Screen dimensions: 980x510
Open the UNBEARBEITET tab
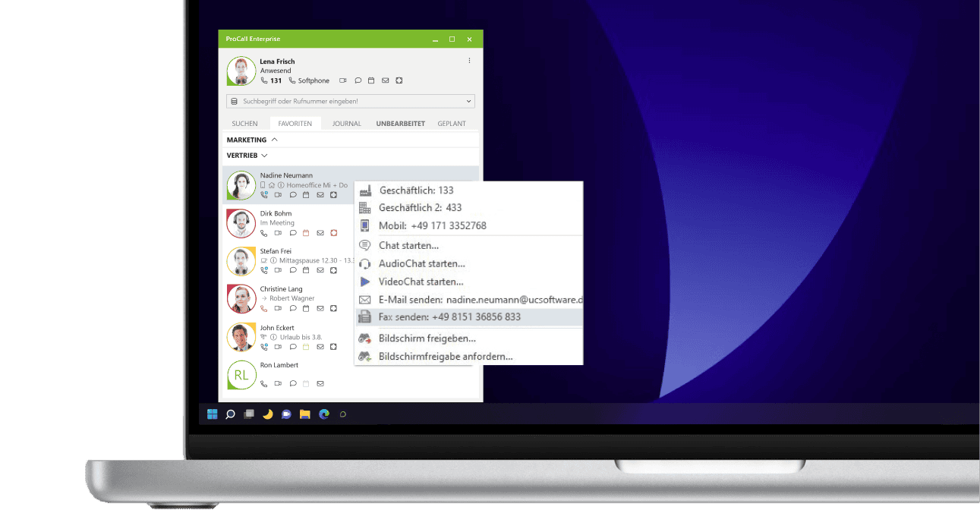tap(400, 124)
